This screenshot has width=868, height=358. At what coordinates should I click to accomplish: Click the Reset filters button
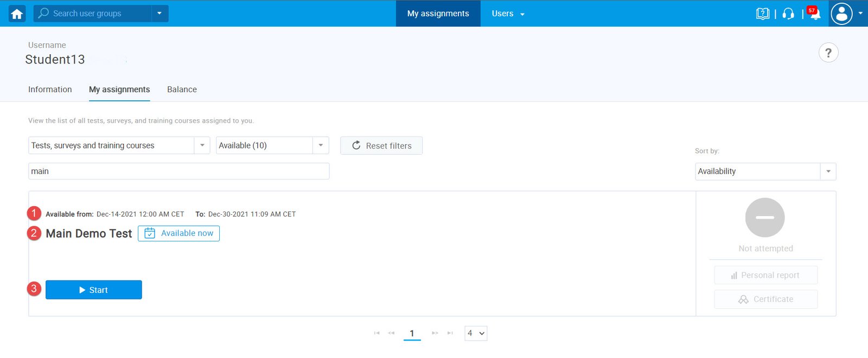tap(381, 145)
